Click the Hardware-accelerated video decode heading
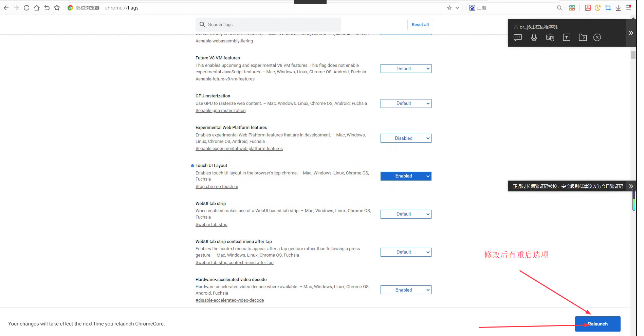Viewport: 644px width, 336px height. (x=231, y=280)
